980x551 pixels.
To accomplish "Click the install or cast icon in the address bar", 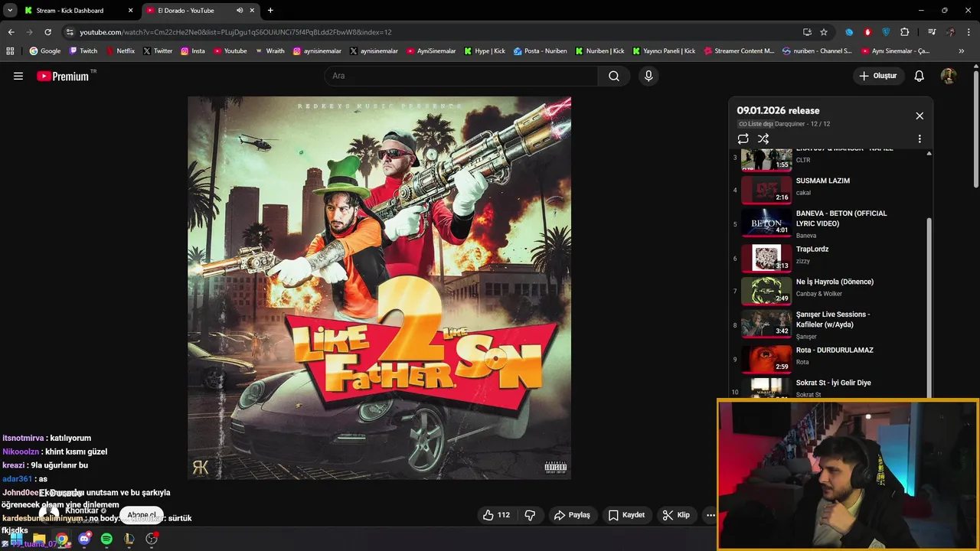I will tap(807, 32).
